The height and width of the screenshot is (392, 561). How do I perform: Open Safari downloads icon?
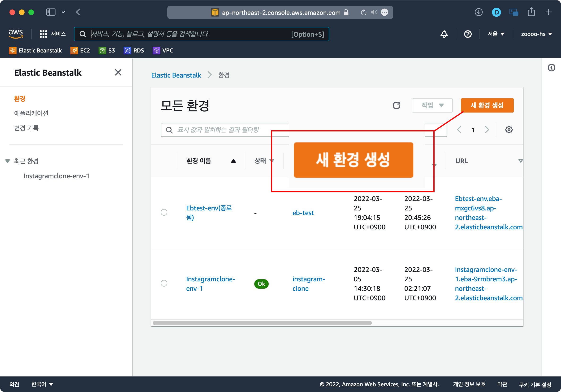tap(479, 12)
